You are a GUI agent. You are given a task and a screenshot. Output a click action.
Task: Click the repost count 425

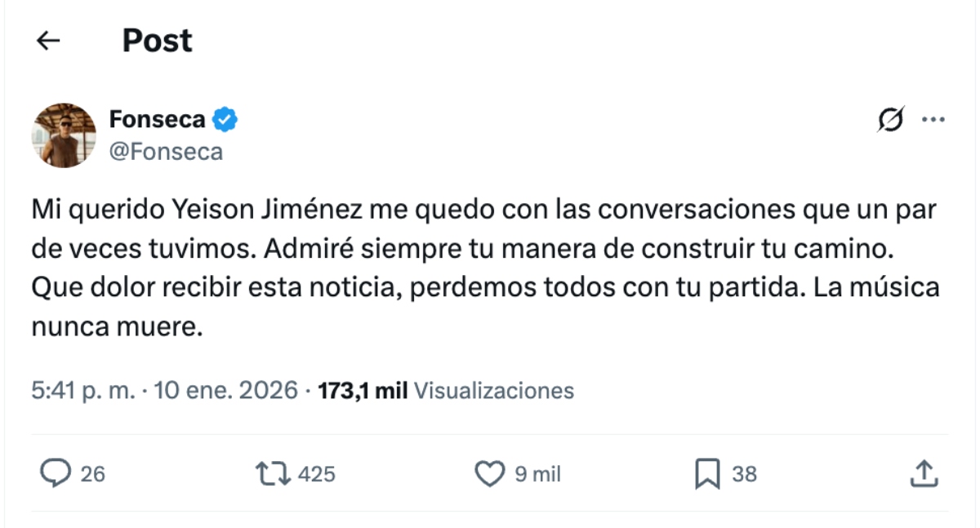pos(317,474)
